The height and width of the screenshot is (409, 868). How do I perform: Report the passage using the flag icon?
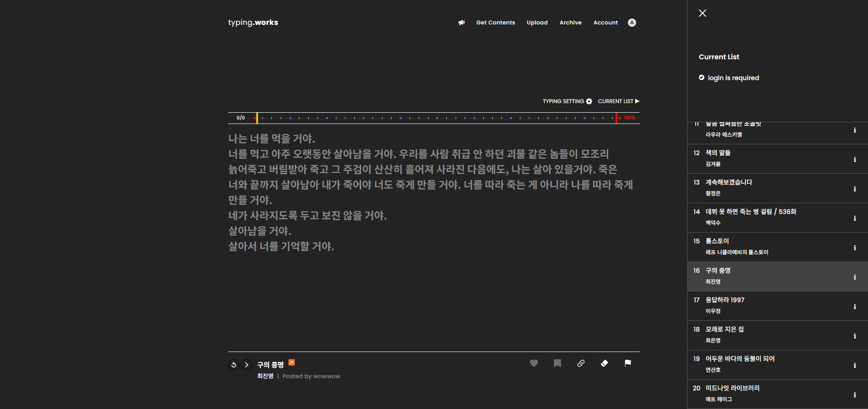[x=628, y=363]
